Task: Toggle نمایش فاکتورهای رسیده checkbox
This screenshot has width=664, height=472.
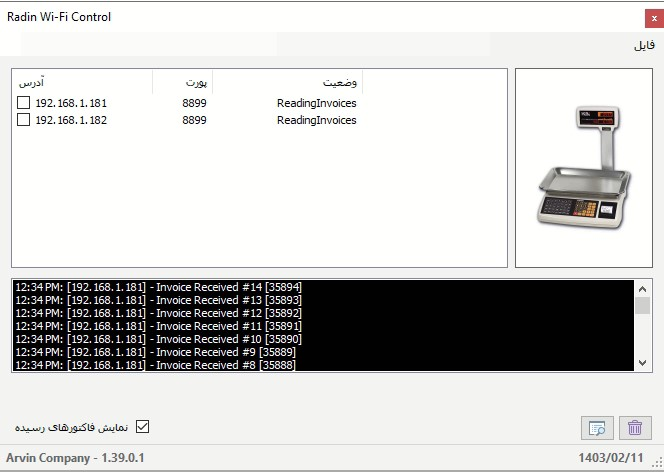Action: (143, 426)
